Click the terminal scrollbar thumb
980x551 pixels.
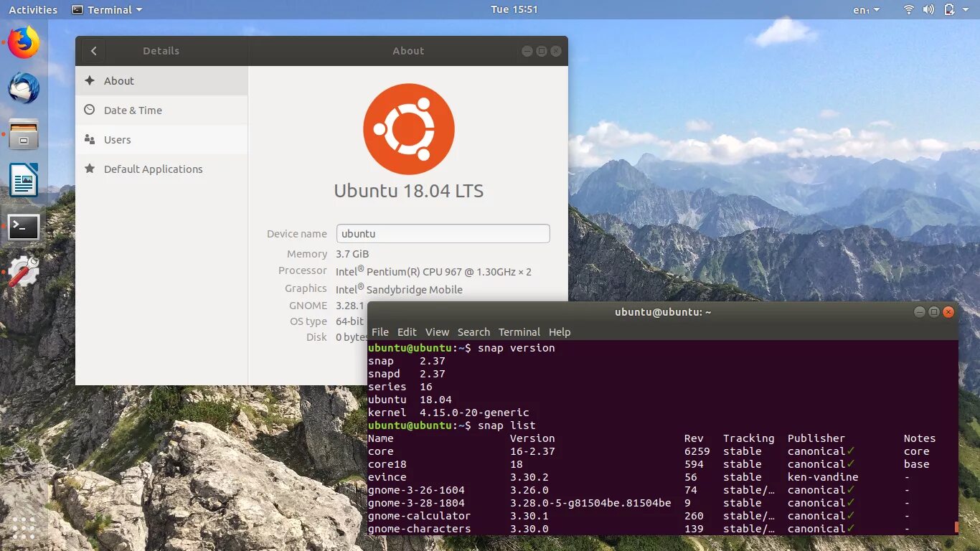pos(956,527)
